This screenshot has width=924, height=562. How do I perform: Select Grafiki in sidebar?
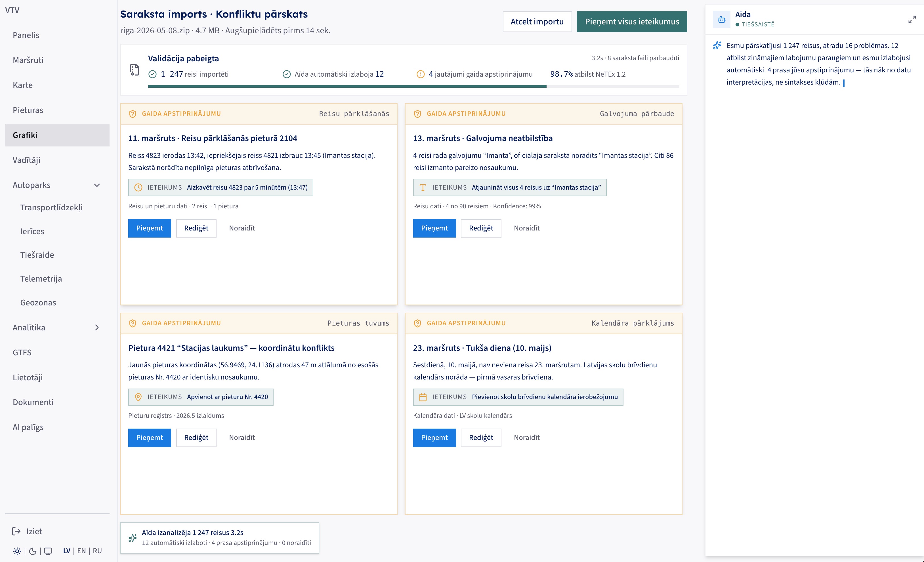pyautogui.click(x=57, y=135)
